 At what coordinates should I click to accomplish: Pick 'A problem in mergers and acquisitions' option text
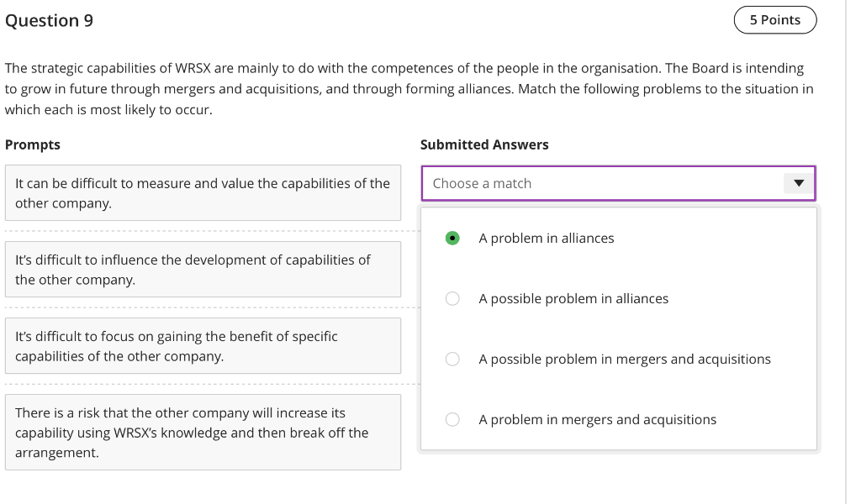coord(597,420)
